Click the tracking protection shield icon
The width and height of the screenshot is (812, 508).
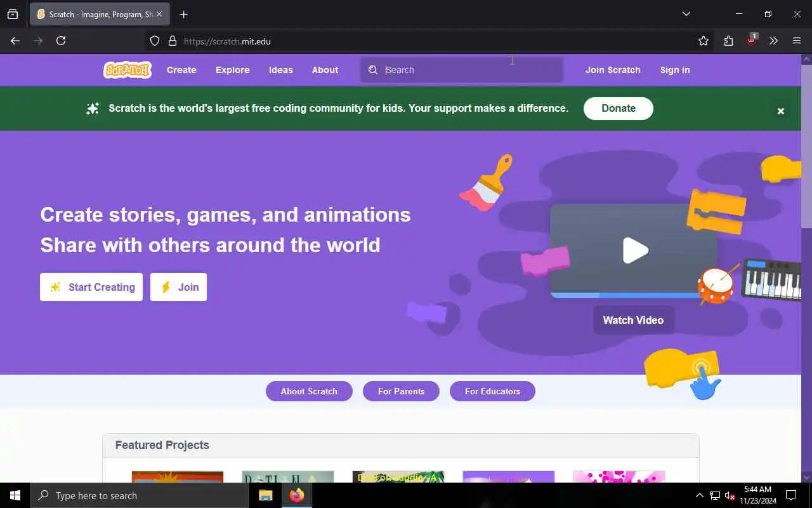point(155,41)
